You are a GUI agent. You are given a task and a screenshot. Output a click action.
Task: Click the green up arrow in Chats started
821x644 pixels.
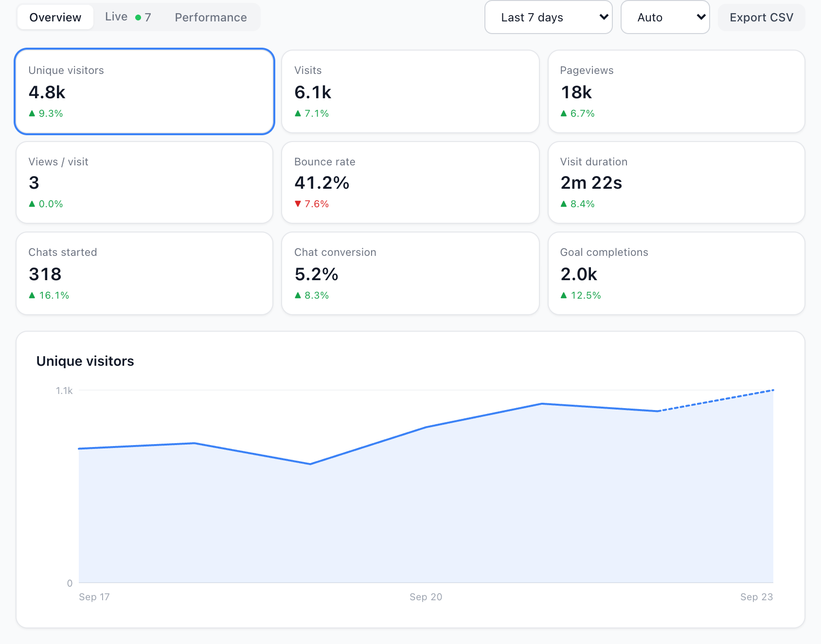[x=32, y=295]
